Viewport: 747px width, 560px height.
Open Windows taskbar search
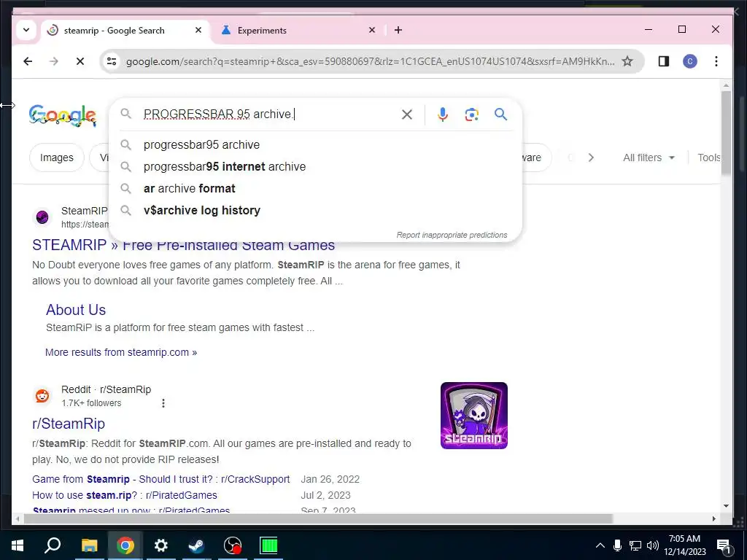point(53,545)
